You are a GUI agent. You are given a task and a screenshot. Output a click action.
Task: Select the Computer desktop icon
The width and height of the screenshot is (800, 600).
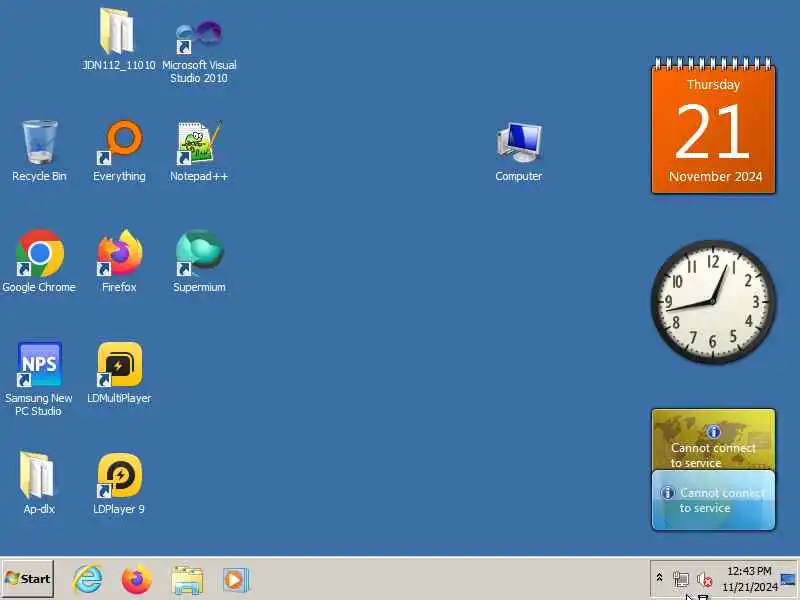coord(519,152)
